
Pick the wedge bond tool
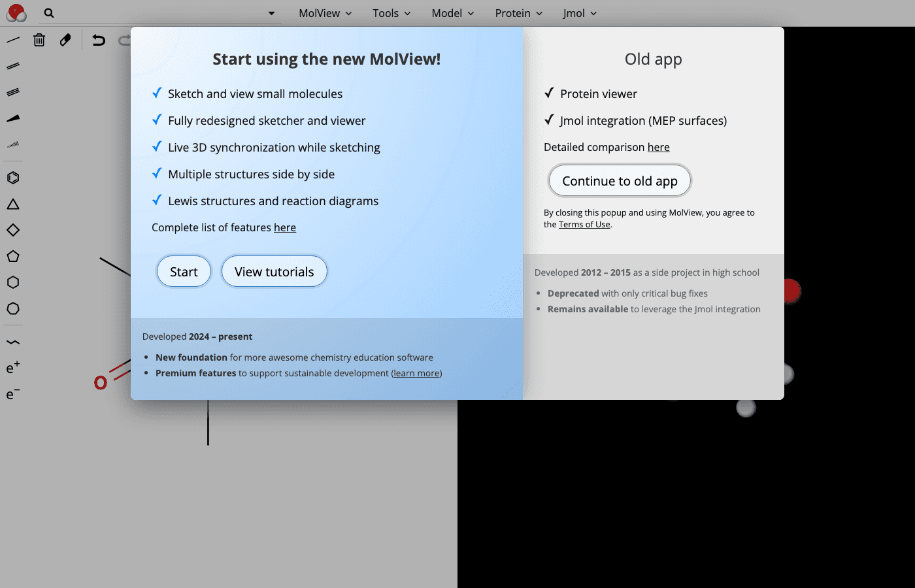click(13, 118)
